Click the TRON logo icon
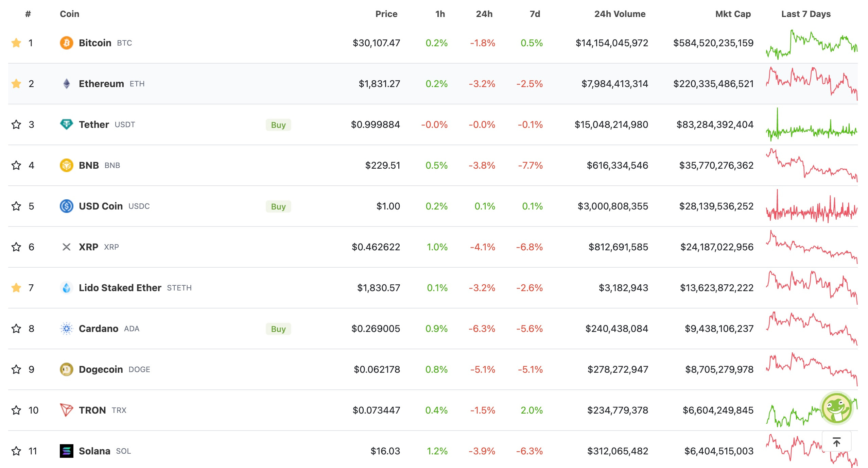 [67, 410]
